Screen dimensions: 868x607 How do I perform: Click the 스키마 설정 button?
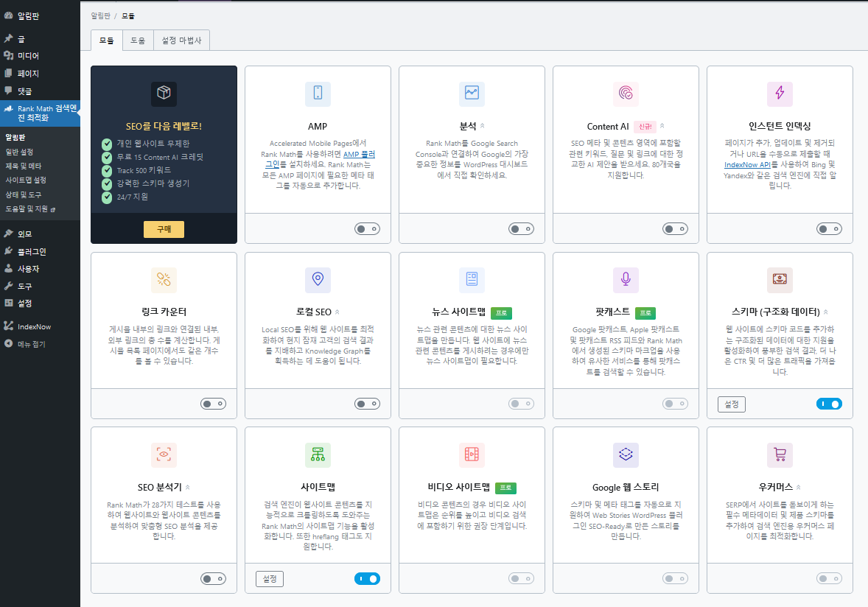(731, 404)
